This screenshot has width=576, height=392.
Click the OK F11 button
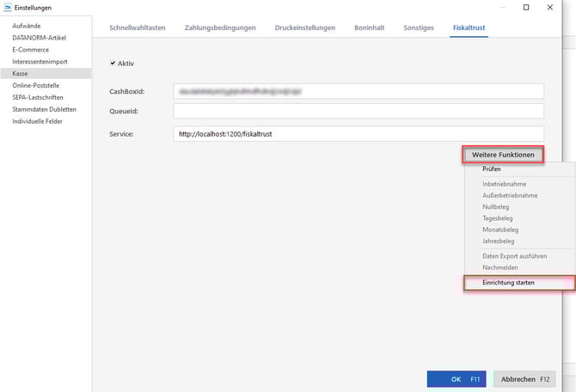pos(457,378)
